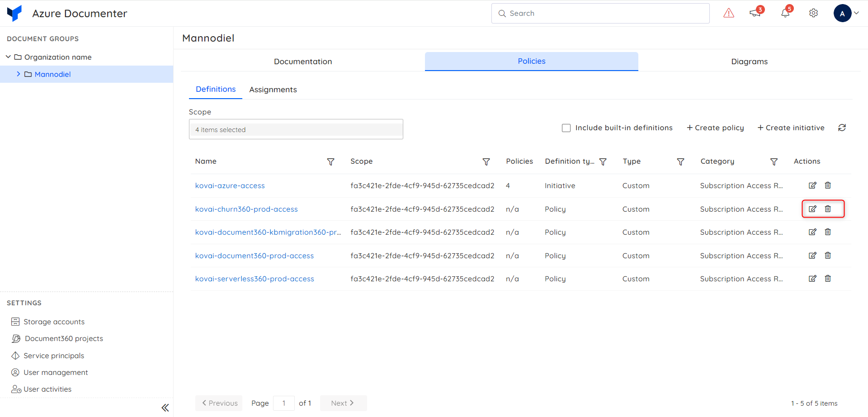This screenshot has width=868, height=417.
Task: Filter the Definition type column
Action: click(x=603, y=161)
